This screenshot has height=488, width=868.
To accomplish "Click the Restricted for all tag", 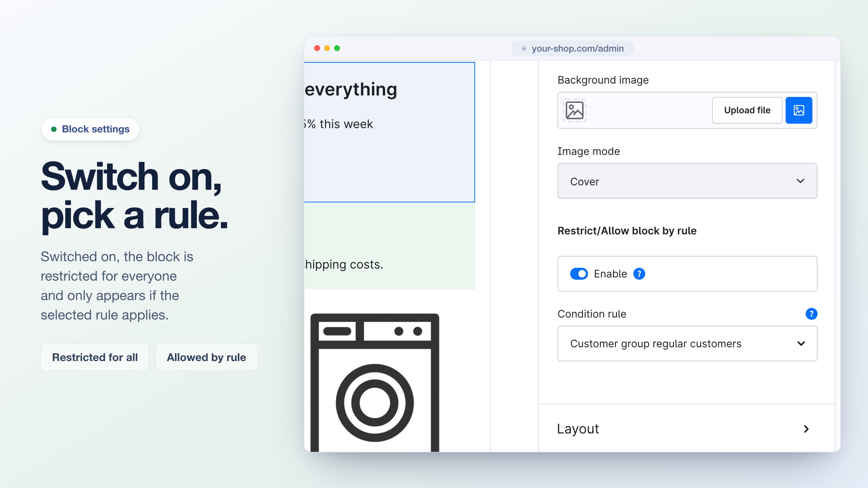I will pos(95,357).
